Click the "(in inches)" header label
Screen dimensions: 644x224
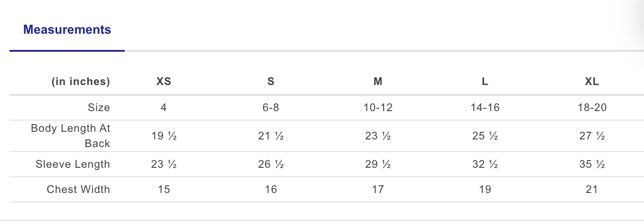click(81, 82)
